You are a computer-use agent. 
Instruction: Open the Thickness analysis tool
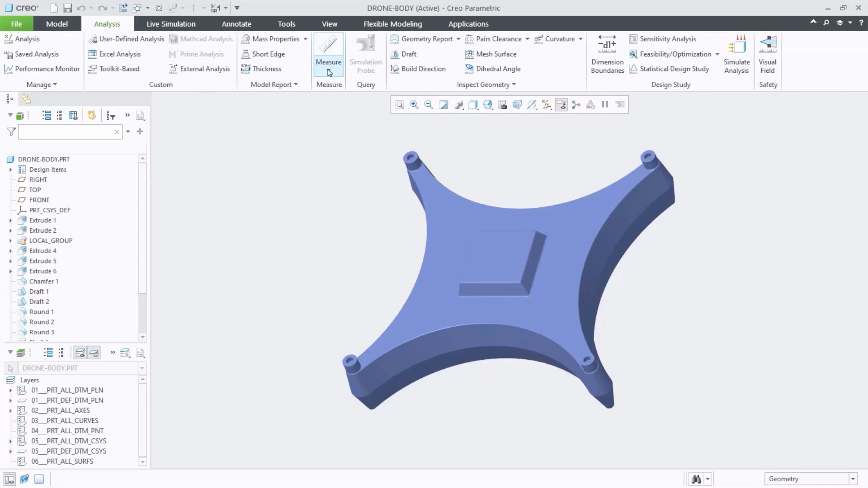coord(261,69)
